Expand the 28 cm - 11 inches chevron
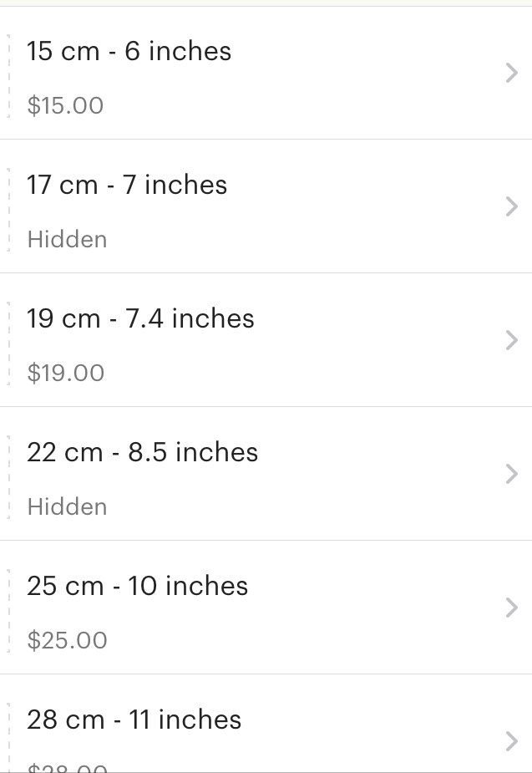Image resolution: width=532 pixels, height=773 pixels. tap(512, 741)
